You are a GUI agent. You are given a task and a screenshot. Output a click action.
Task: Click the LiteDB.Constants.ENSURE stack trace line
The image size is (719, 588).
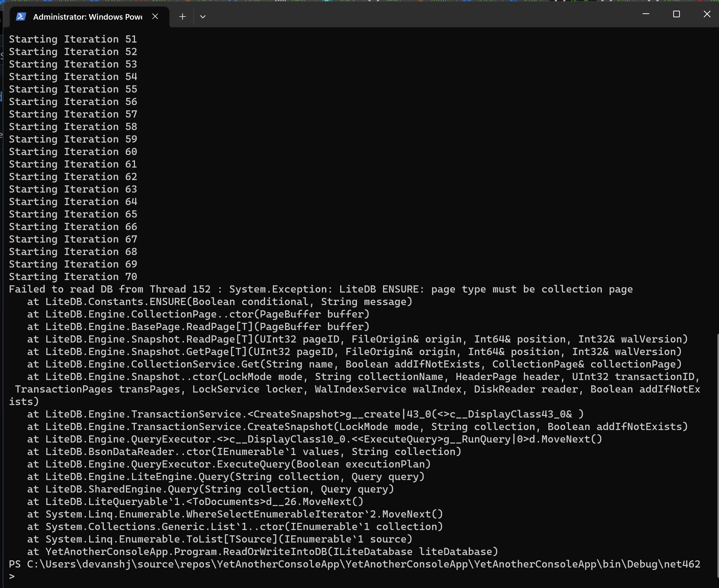coord(220,302)
